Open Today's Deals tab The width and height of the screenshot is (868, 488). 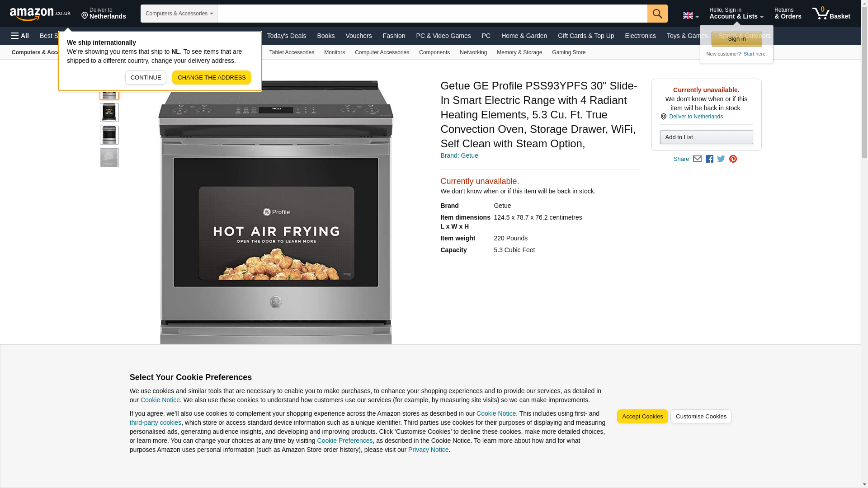(286, 36)
